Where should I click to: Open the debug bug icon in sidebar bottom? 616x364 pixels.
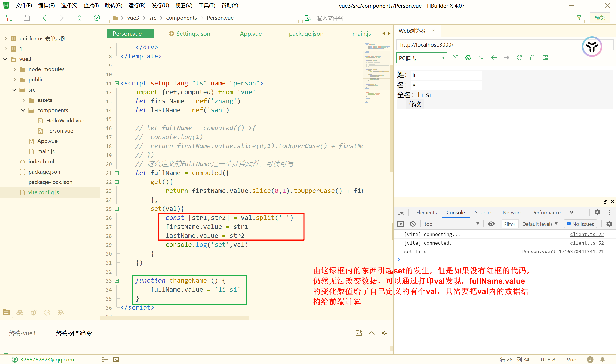coord(33,313)
